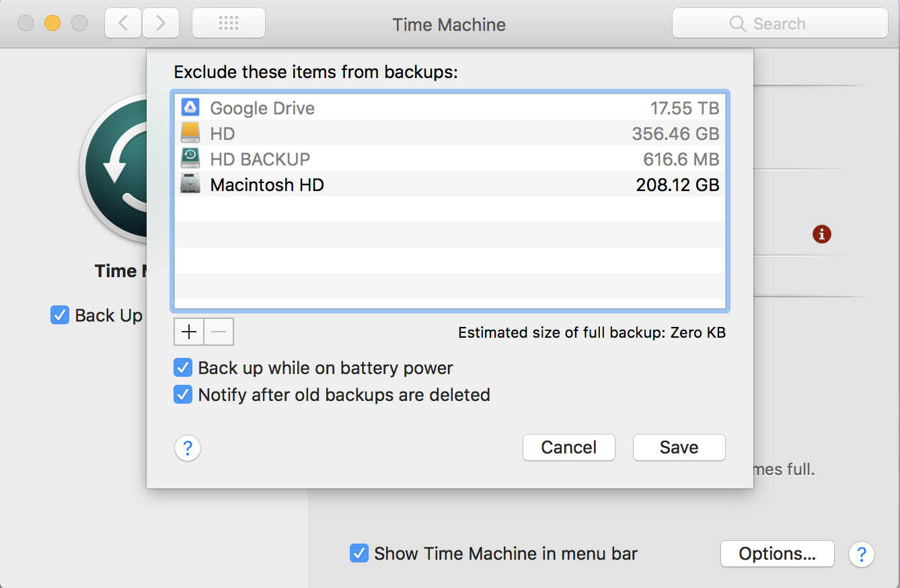Click the 356.46 GB size value
Image resolution: width=900 pixels, height=588 pixels.
point(676,134)
